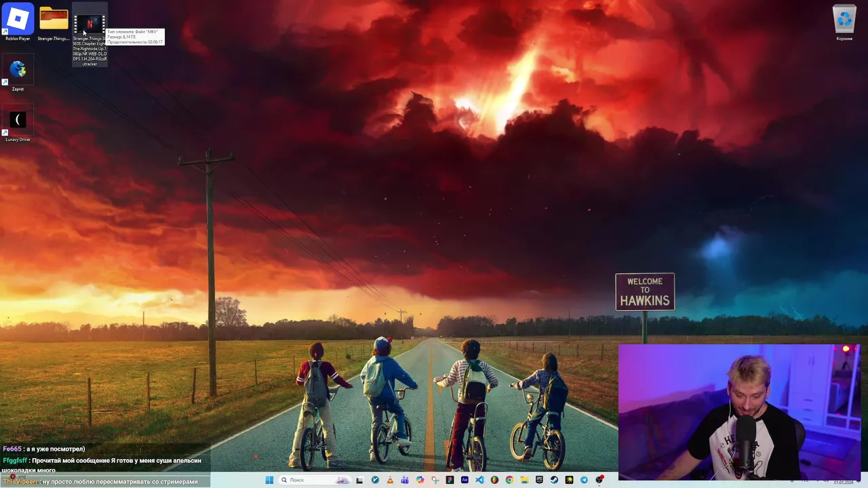
Task: Launch VLC media player from the taskbar
Action: click(390, 480)
